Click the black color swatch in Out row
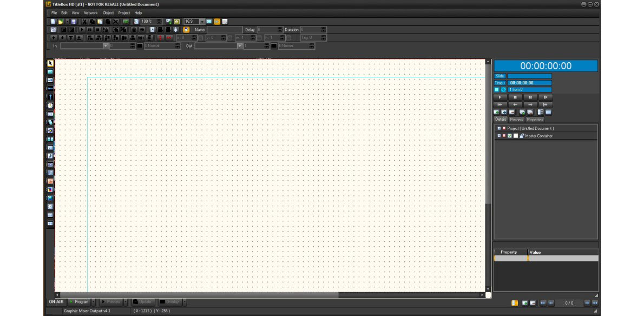Image resolution: width=644 pixels, height=316 pixels. point(274,46)
